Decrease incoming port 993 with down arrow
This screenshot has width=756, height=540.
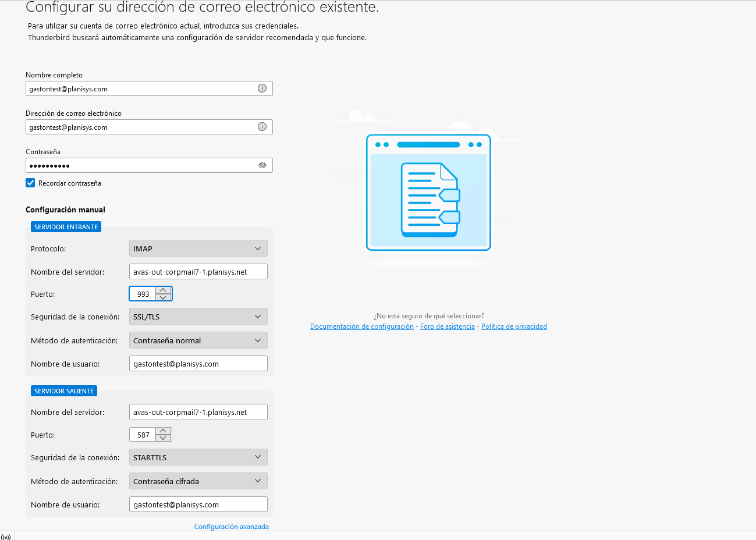(164, 297)
